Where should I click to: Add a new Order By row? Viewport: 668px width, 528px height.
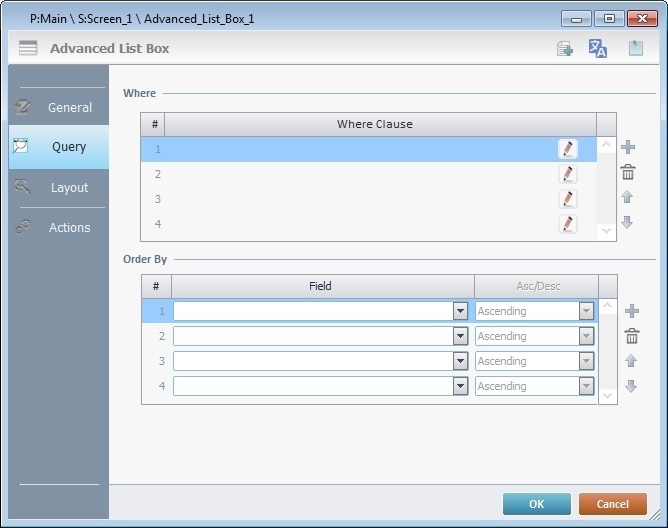point(631,311)
